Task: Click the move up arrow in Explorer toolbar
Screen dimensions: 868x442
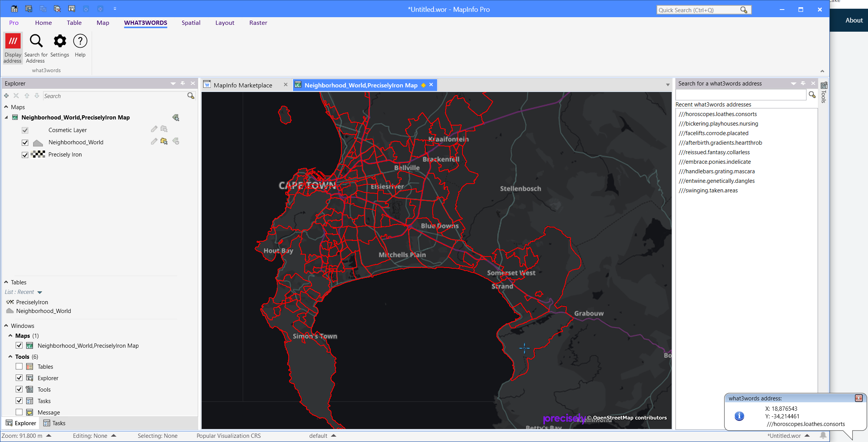Action: click(27, 96)
